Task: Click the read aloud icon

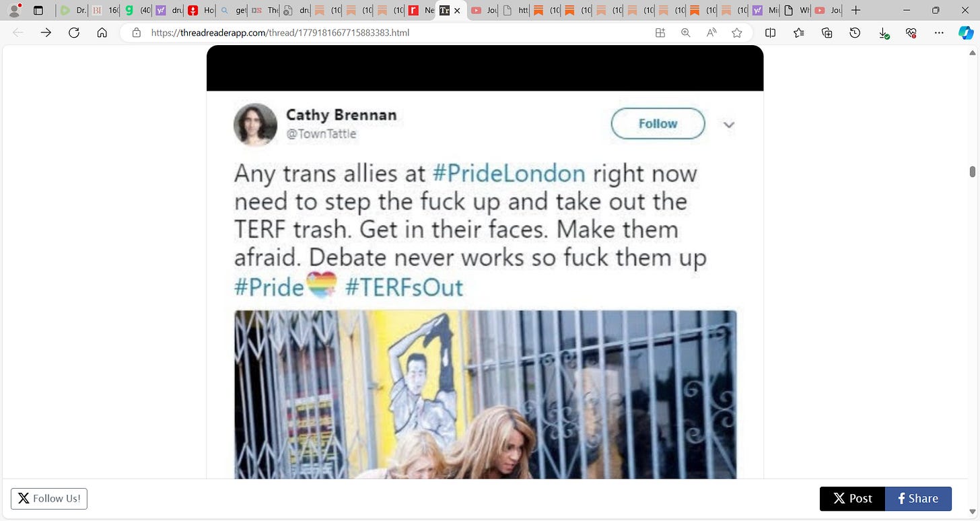Action: [711, 32]
